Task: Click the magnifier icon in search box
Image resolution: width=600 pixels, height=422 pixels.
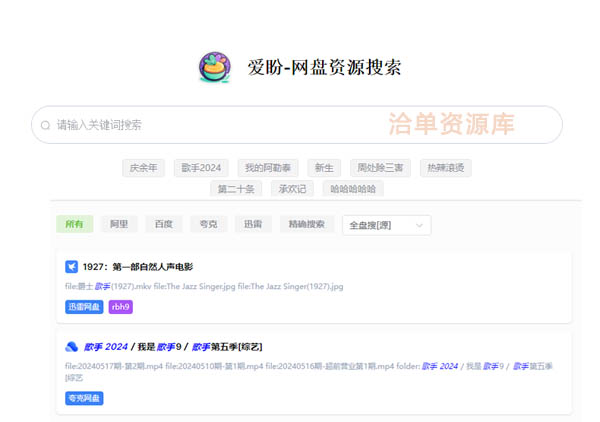Action: pyautogui.click(x=46, y=125)
